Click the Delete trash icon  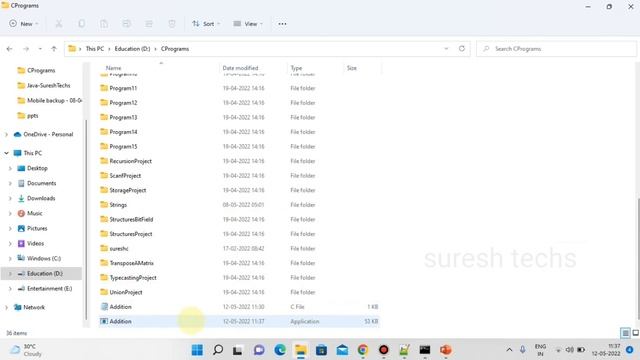coord(172,24)
